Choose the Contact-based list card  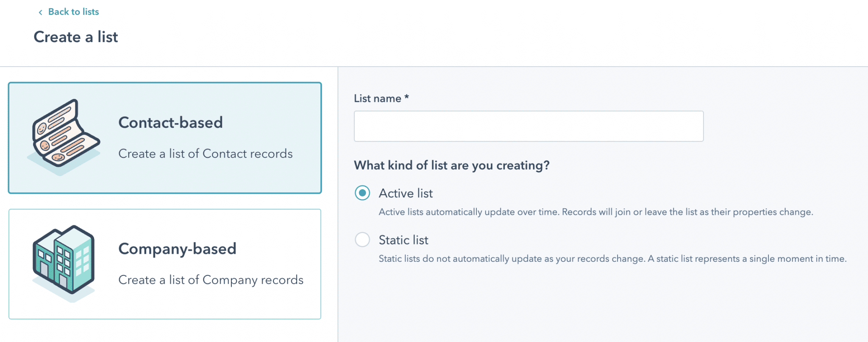click(165, 138)
